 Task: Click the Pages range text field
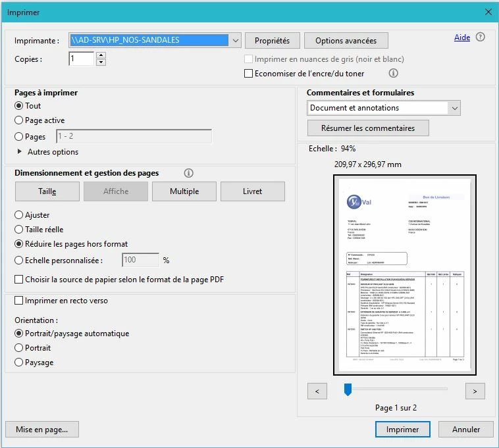[x=134, y=136]
